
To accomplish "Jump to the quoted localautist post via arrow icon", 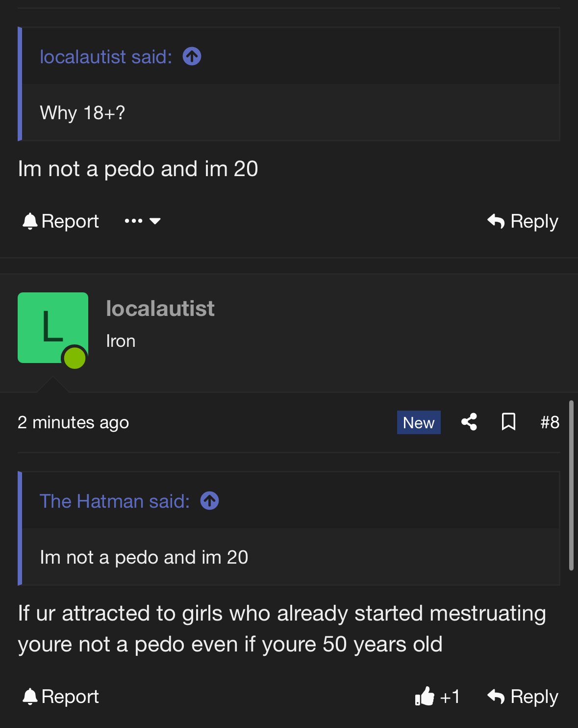I will point(192,56).
